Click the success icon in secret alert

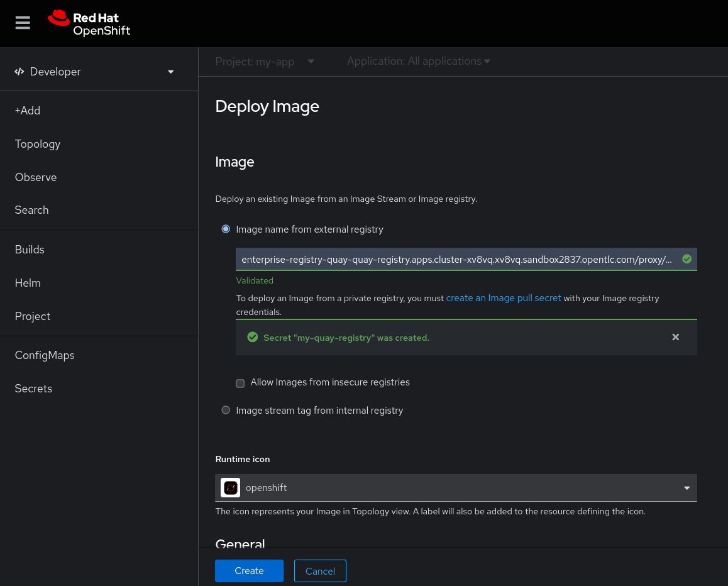(253, 338)
